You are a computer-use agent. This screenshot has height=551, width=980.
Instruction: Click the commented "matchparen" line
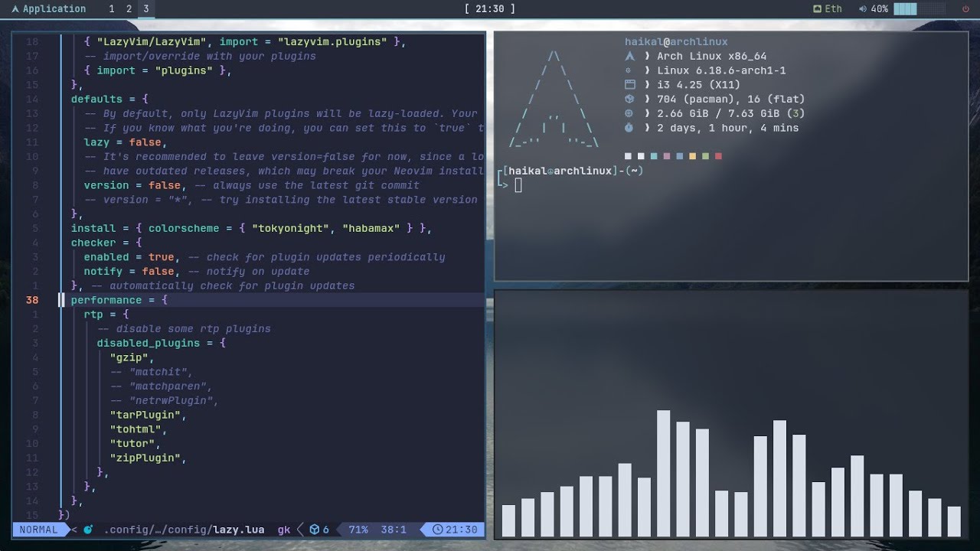162,386
